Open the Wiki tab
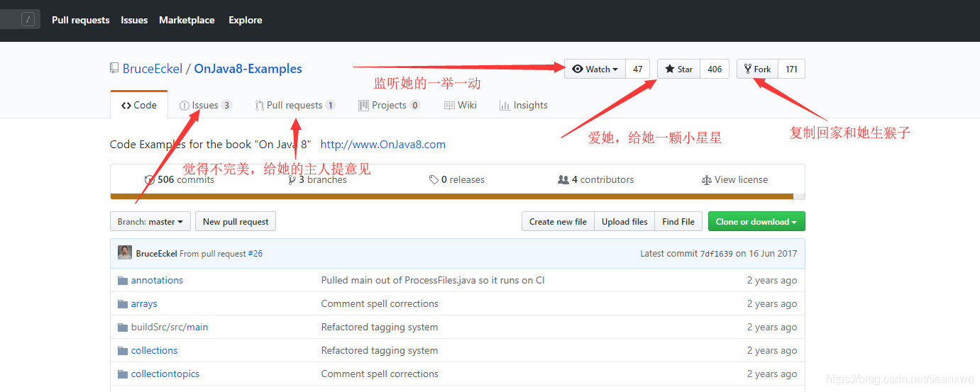Viewport: 980px width, 392px height. click(x=461, y=105)
